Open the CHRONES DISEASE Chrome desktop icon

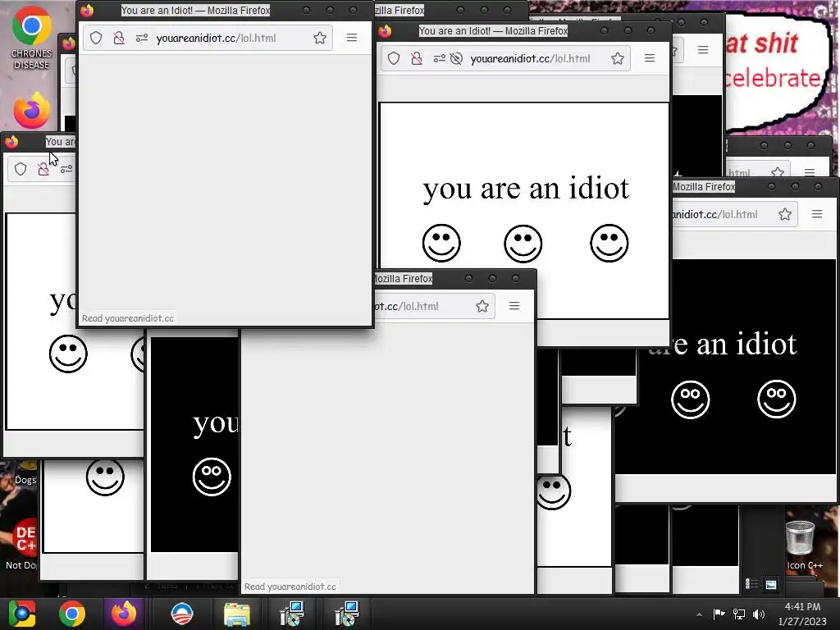pyautogui.click(x=32, y=38)
